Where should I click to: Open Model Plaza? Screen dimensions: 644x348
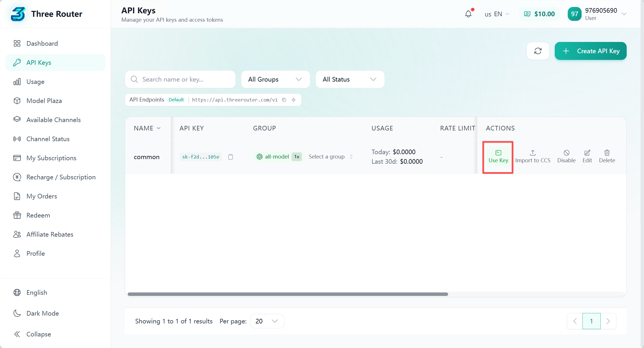click(x=55, y=101)
